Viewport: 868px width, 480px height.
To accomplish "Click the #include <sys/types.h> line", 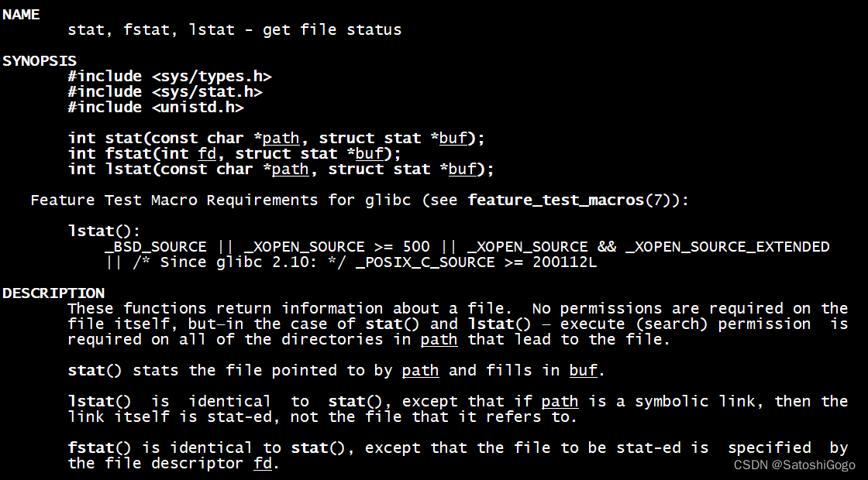I will click(x=170, y=77).
